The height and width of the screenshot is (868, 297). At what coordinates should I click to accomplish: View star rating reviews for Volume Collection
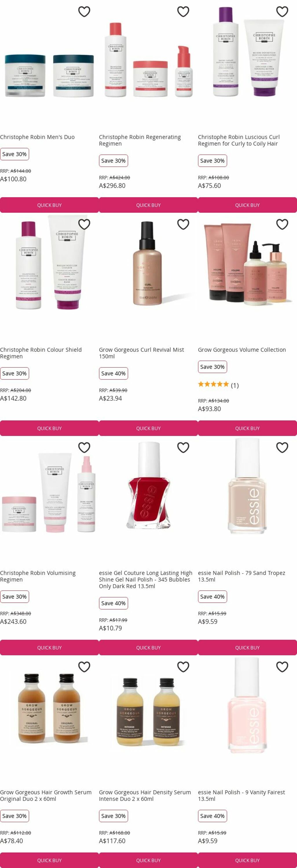218,385
